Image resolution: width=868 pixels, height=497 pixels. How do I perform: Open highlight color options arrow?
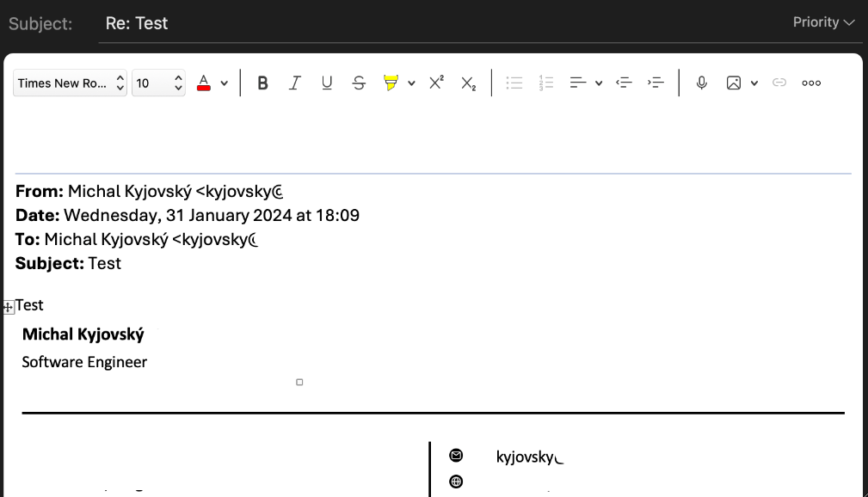pyautogui.click(x=411, y=83)
